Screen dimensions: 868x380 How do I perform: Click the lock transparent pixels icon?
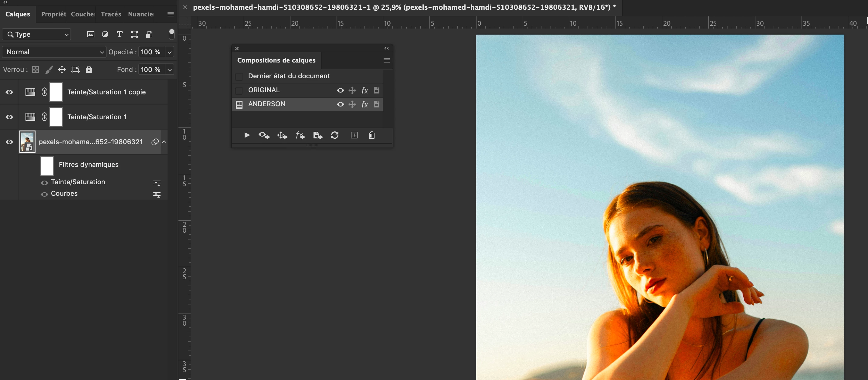click(x=36, y=70)
